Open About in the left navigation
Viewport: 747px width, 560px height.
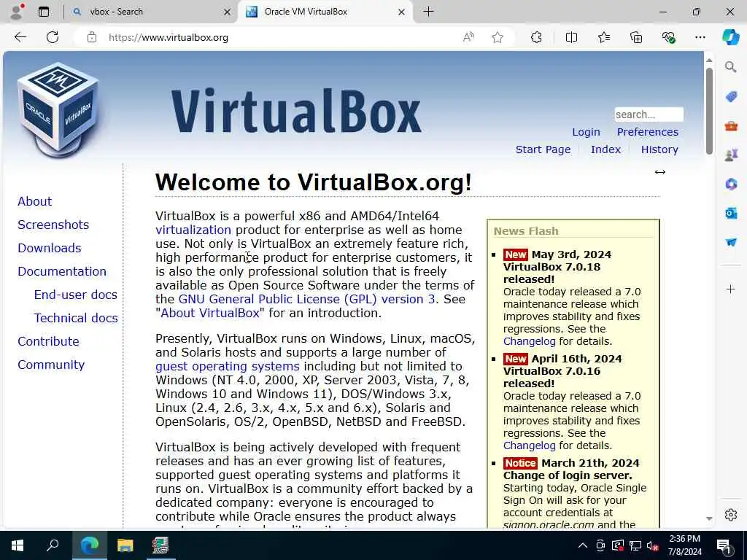click(35, 201)
